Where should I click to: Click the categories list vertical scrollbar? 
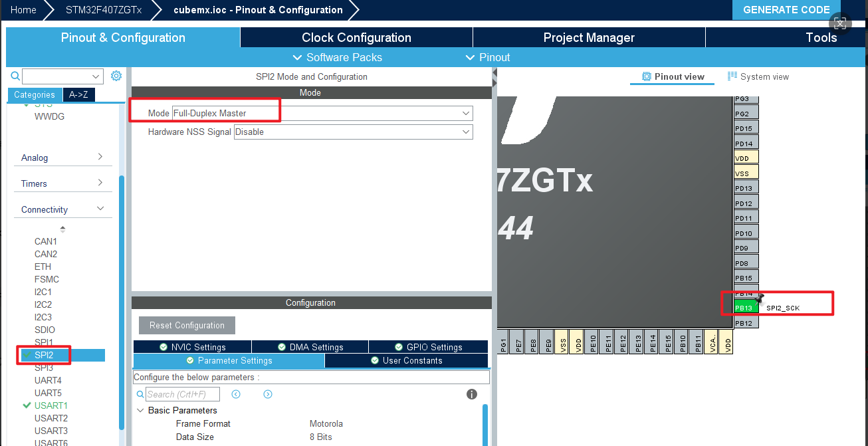tap(122, 302)
